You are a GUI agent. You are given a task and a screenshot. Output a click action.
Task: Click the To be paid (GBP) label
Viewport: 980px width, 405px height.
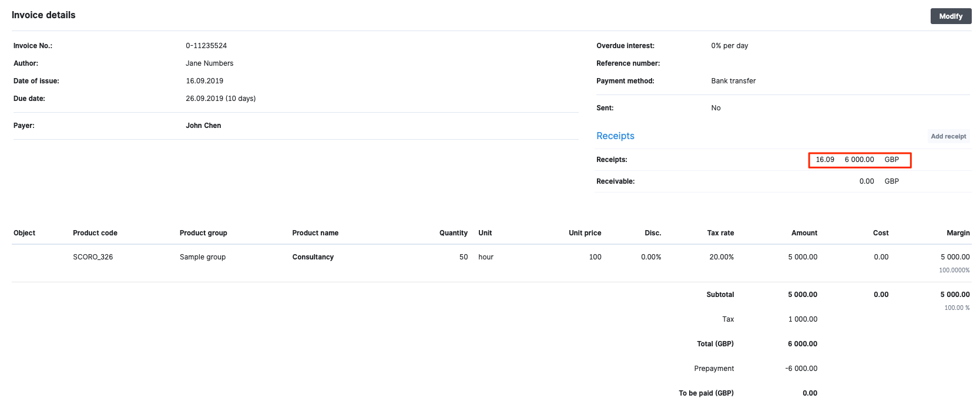point(706,393)
